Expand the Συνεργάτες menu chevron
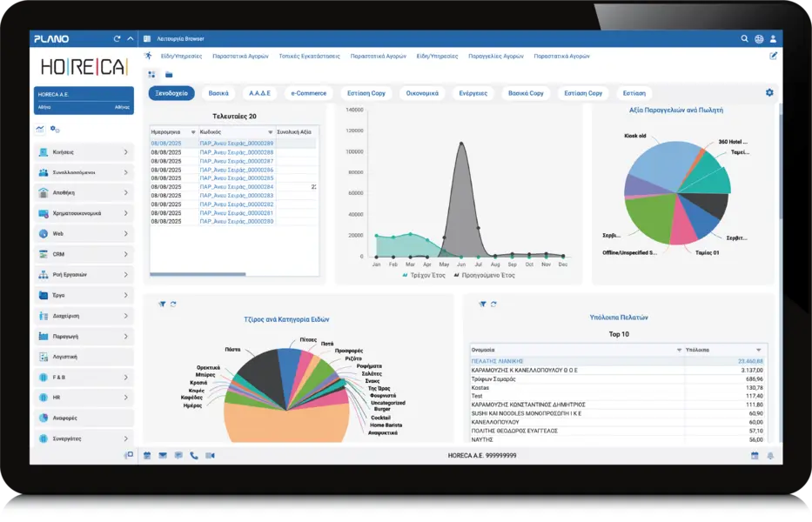 coord(126,438)
